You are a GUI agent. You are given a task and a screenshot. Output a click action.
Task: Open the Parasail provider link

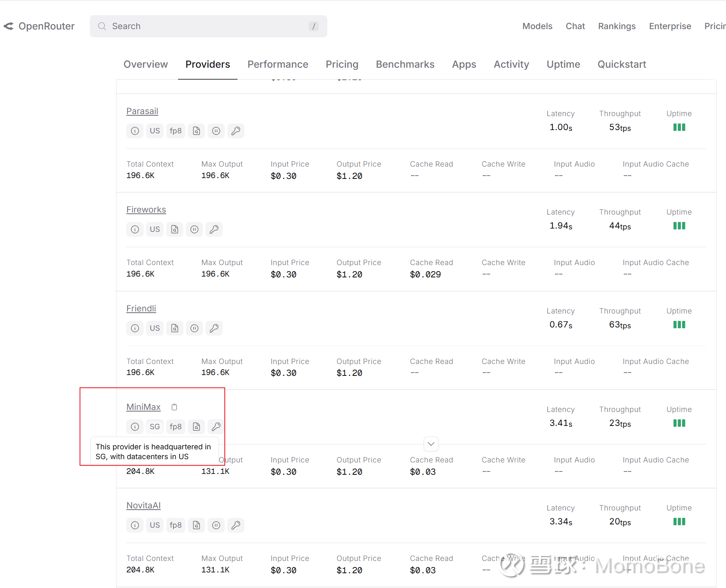tap(142, 111)
